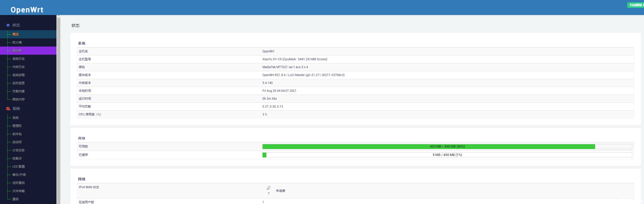Image resolution: width=644 pixels, height=204 pixels.
Task: Open 软件包 software packages page
Action: tap(17, 134)
